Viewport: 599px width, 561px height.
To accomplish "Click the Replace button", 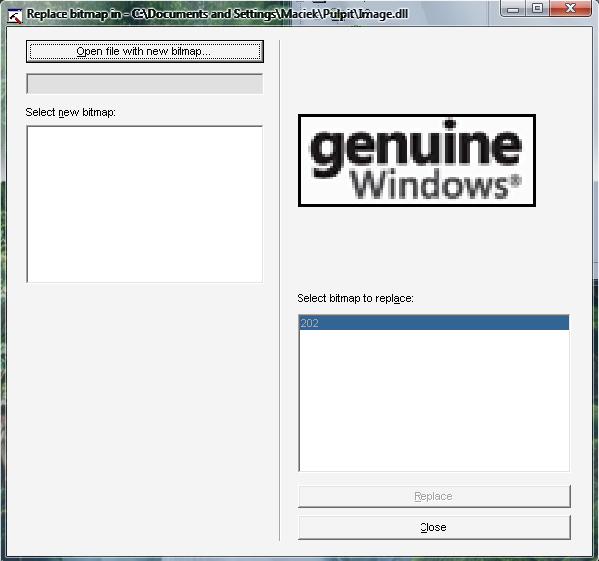I will 434,496.
